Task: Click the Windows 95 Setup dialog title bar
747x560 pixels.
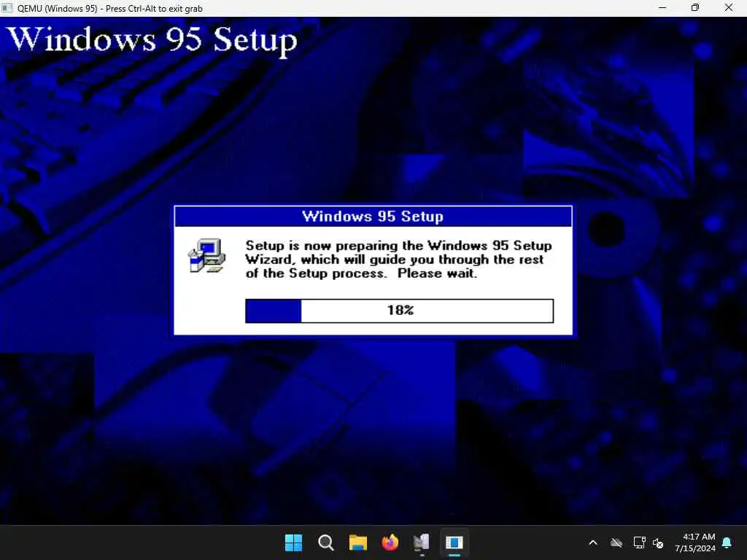Action: (373, 216)
